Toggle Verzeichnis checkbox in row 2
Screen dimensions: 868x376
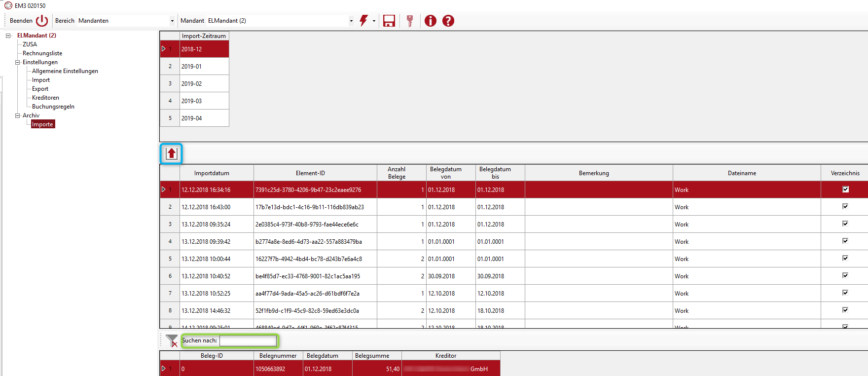tap(845, 207)
